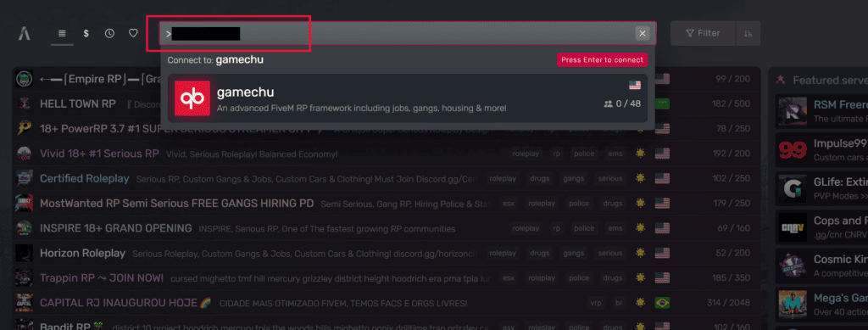The width and height of the screenshot is (868, 330).
Task: Click the sun boost icon on MostWanted row
Action: click(641, 204)
